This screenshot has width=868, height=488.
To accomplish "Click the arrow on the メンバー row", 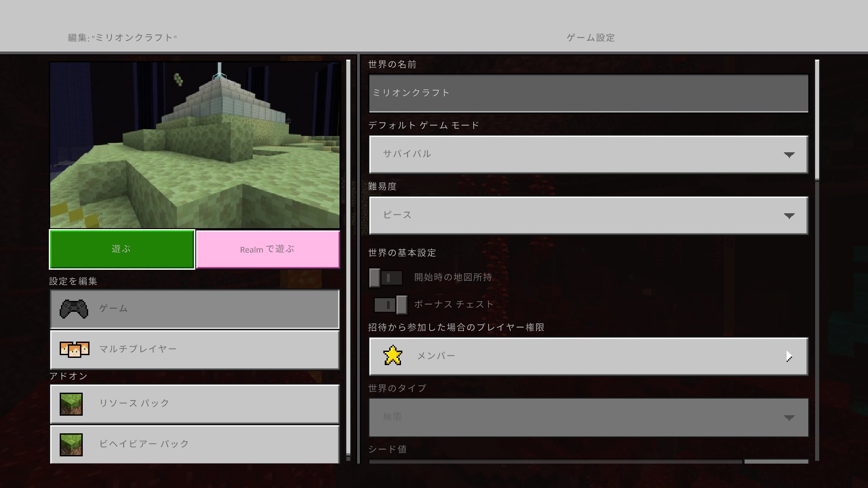I will pyautogui.click(x=788, y=357).
